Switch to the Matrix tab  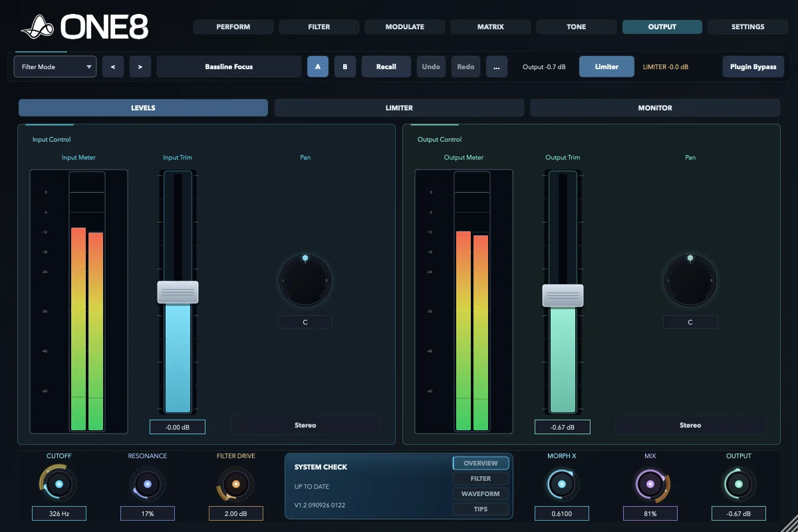491,27
